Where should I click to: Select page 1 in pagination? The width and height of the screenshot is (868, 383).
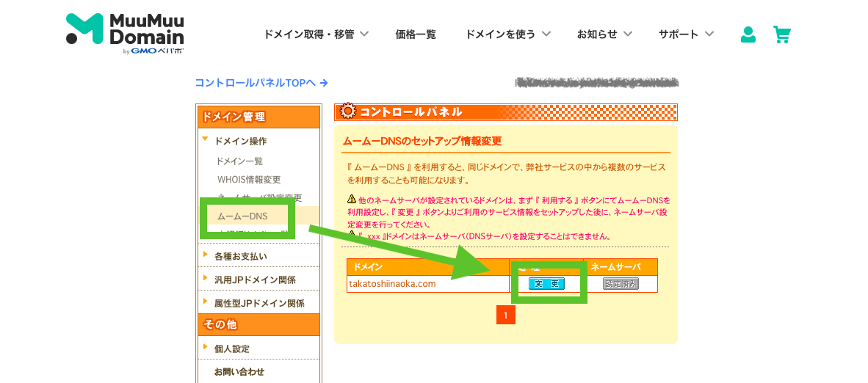506,315
